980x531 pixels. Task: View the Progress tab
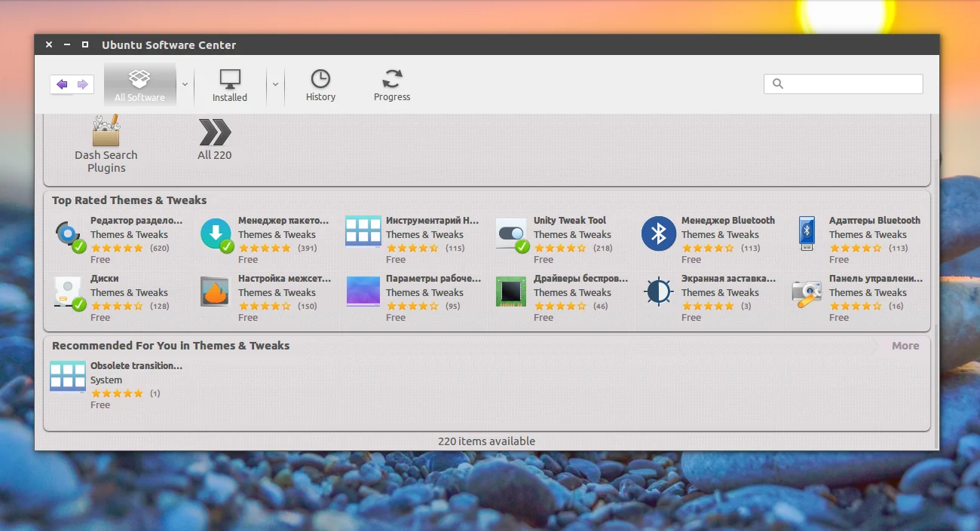click(x=392, y=84)
